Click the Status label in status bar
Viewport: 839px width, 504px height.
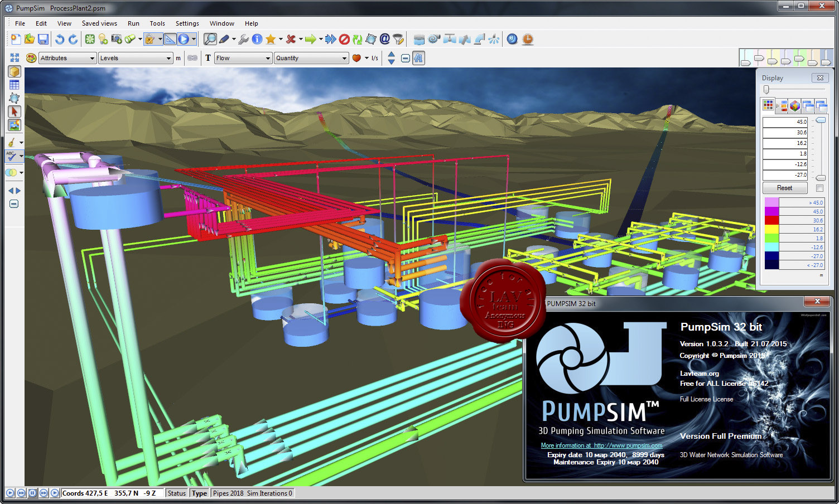[176, 493]
